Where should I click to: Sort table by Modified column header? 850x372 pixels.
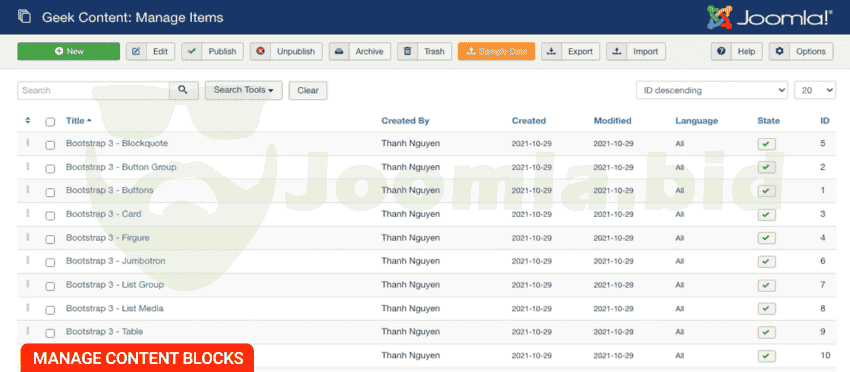click(x=613, y=121)
